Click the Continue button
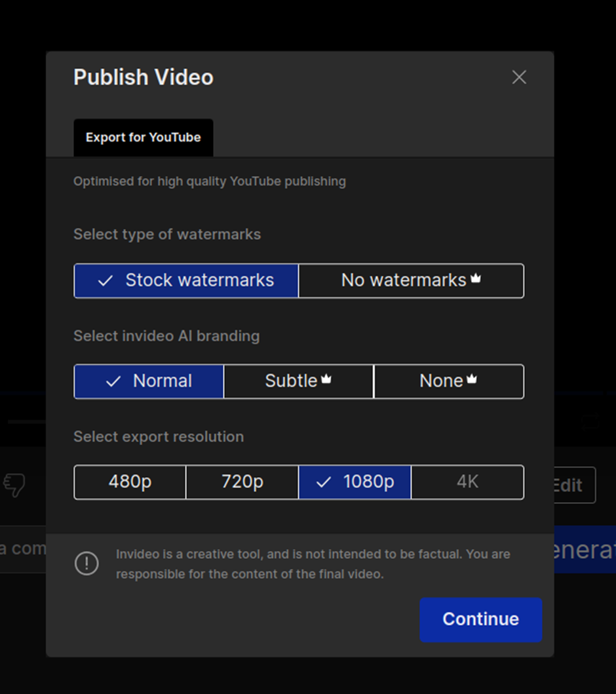616x694 pixels. tap(481, 619)
